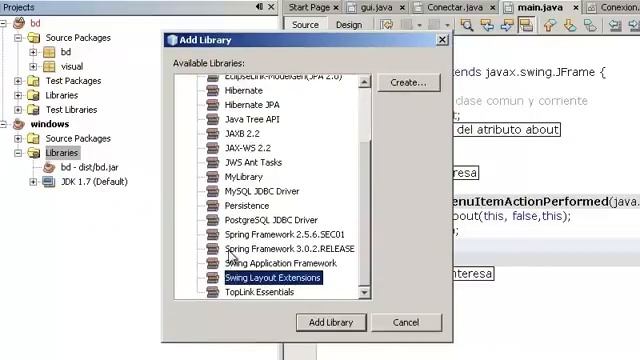This screenshot has width=640, height=360.
Task: Collapse the bd project node
Action: pyautogui.click(x=3, y=23)
